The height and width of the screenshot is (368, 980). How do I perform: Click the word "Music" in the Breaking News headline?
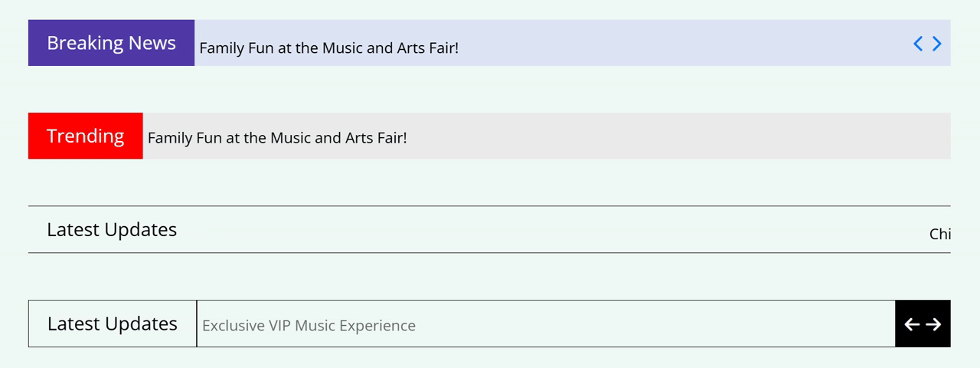[x=342, y=48]
